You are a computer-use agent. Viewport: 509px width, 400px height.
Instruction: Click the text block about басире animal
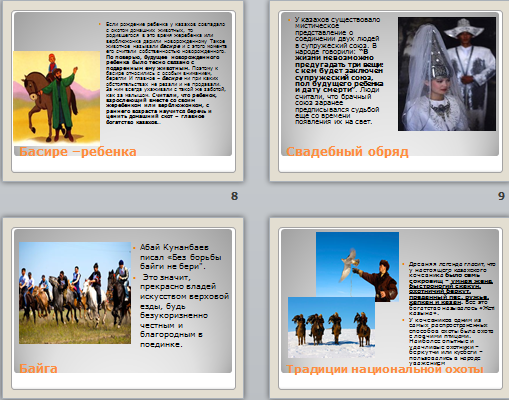tap(166, 73)
